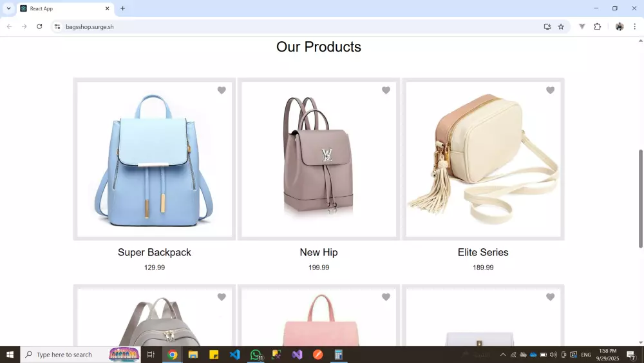Open Sticky Notes from the taskbar
Image resolution: width=644 pixels, height=363 pixels.
coord(214,355)
